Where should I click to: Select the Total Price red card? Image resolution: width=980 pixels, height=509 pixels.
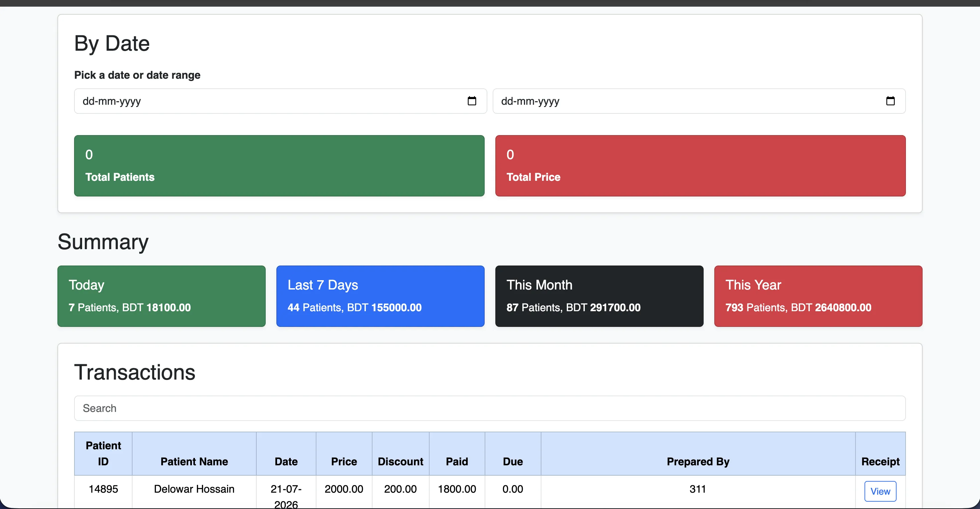pos(700,166)
